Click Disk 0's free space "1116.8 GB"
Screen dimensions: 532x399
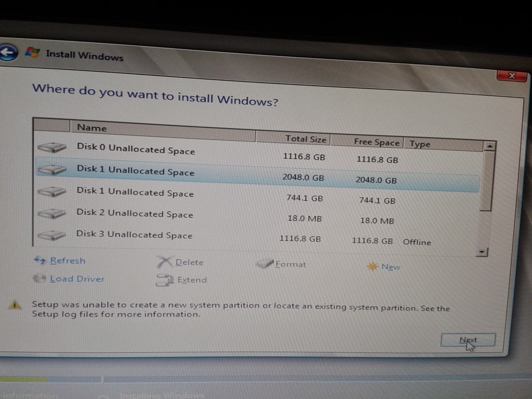(377, 160)
